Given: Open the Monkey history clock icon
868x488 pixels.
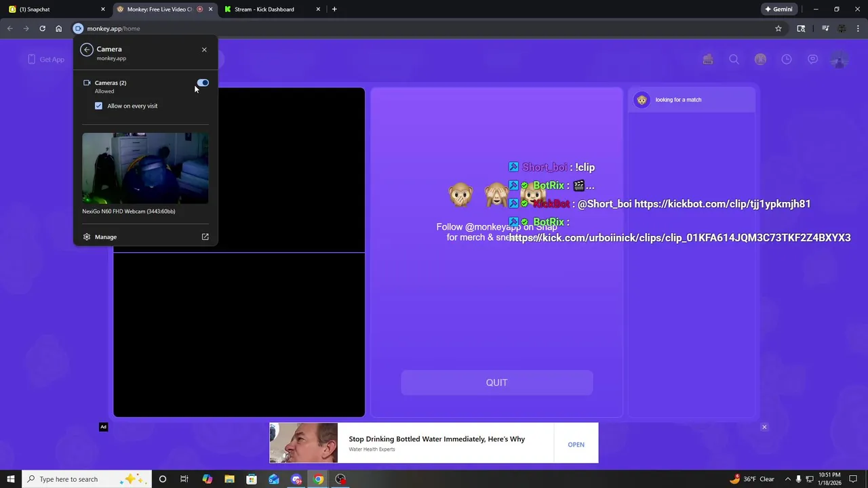Looking at the screenshot, I should [787, 60].
